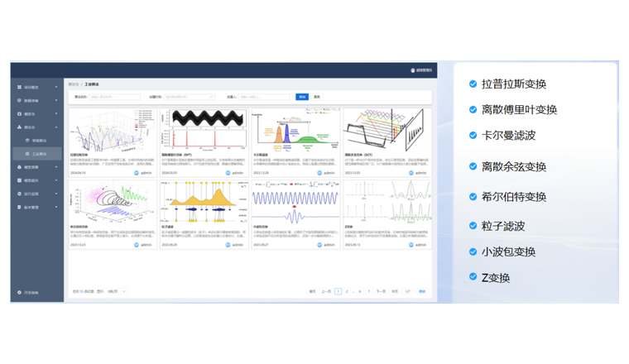
Task: Expand the 模型仓 sidebar menu
Action: (33, 114)
